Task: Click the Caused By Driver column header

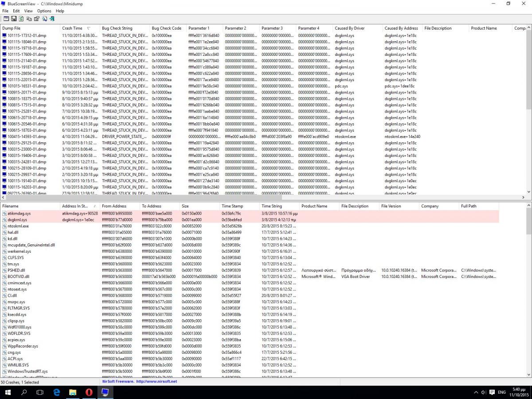Action: point(357,28)
